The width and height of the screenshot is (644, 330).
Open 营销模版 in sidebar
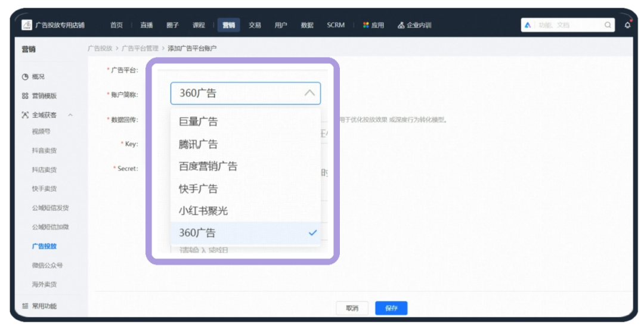(44, 96)
